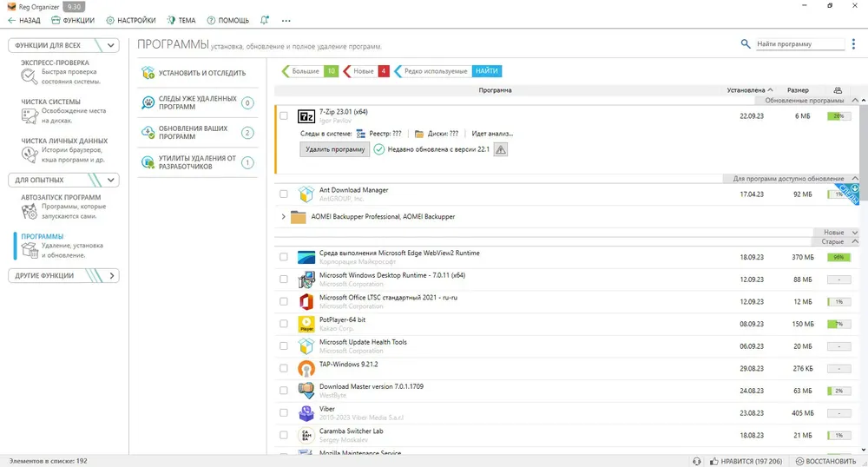This screenshot has width=868, height=467.
Task: Click the disks folder icon in 7-Zip row
Action: tap(419, 134)
